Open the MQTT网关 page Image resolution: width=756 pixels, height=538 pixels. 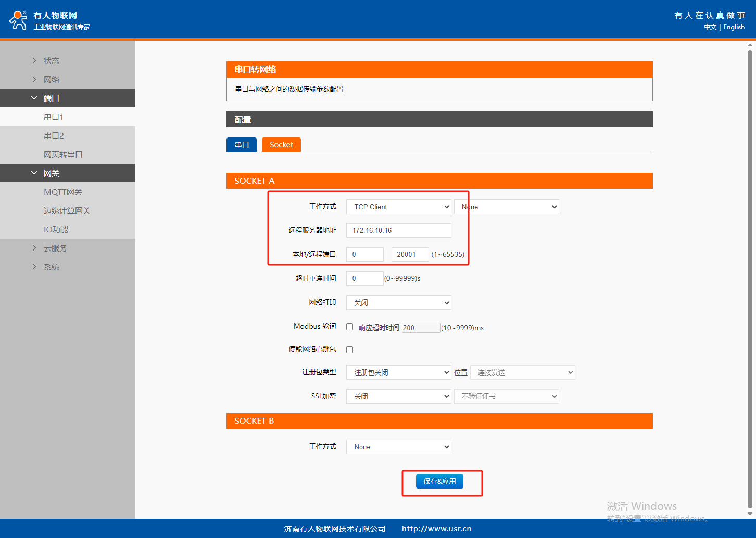coord(63,192)
